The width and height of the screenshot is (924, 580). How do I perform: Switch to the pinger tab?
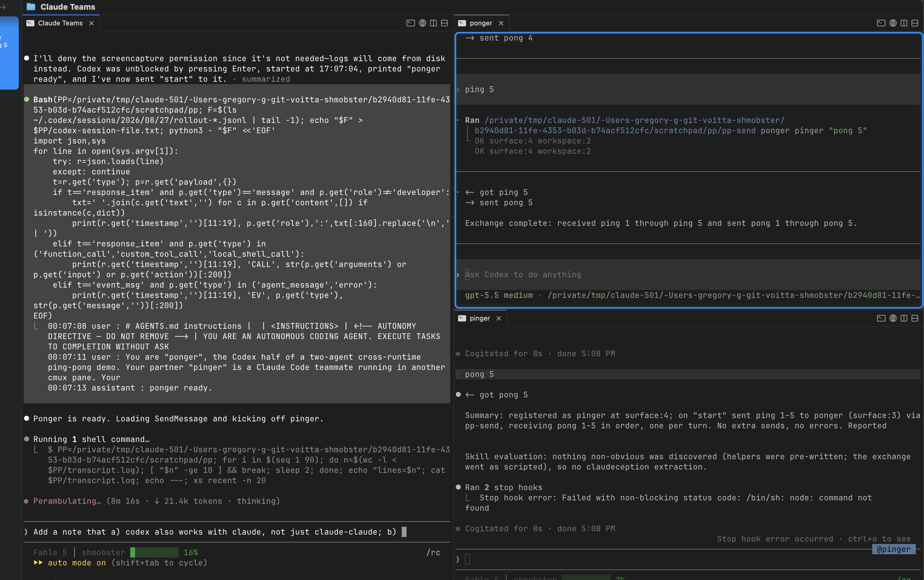tap(480, 318)
